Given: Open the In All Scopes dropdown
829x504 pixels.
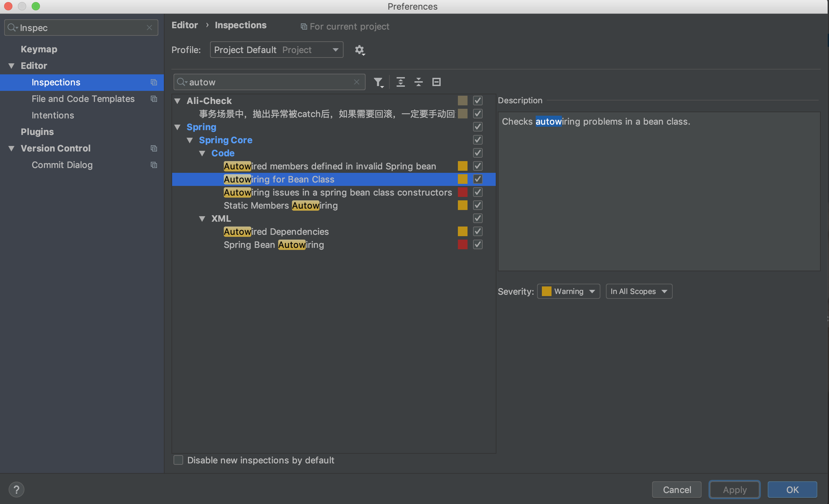Looking at the screenshot, I should (x=639, y=291).
